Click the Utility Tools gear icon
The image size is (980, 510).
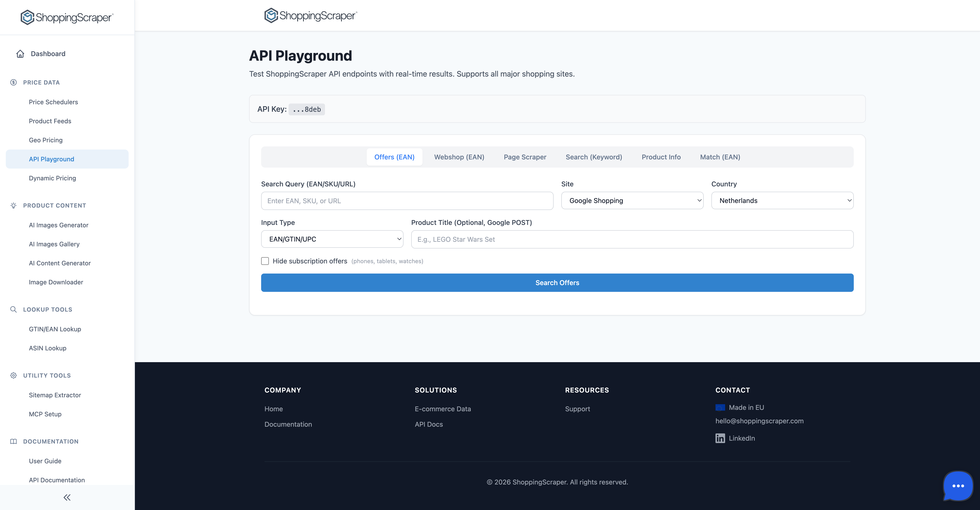[x=13, y=375]
